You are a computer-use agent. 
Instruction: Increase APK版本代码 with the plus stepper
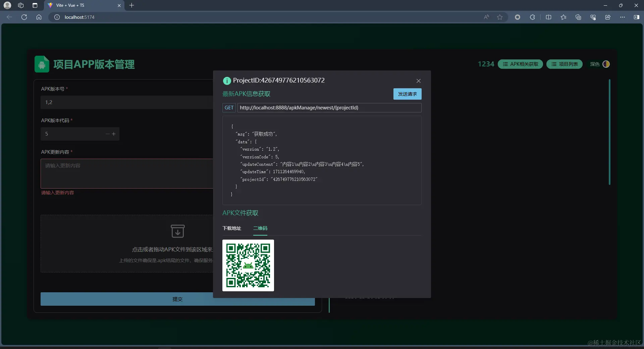(114, 134)
